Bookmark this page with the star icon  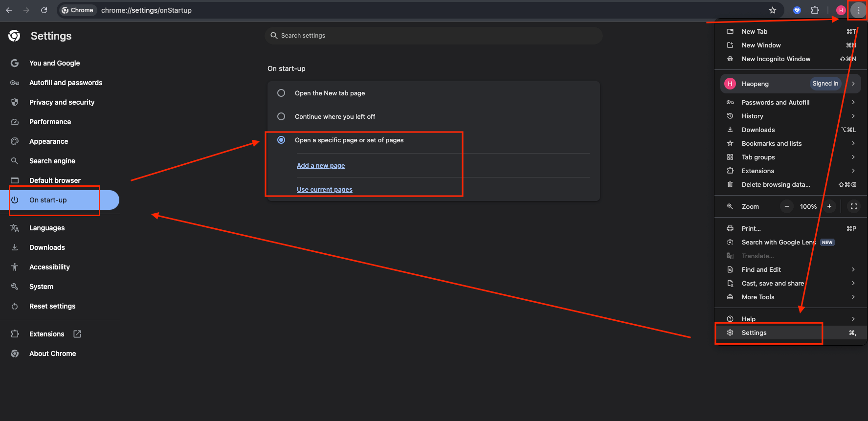(x=773, y=10)
